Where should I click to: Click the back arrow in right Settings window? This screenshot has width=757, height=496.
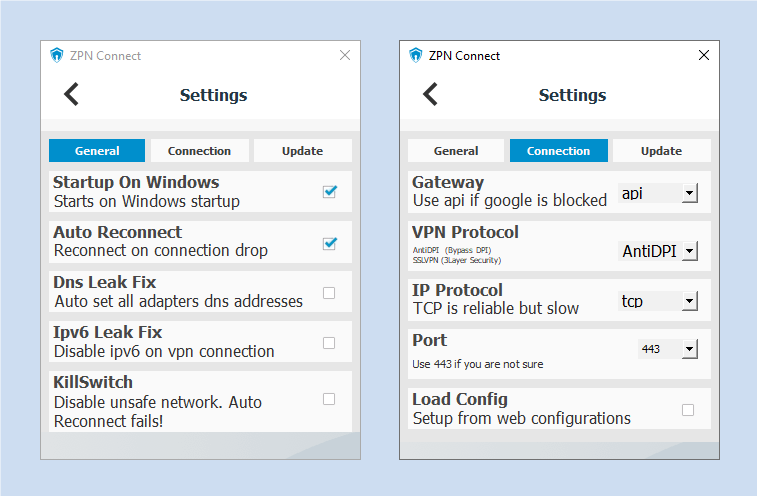(x=430, y=94)
